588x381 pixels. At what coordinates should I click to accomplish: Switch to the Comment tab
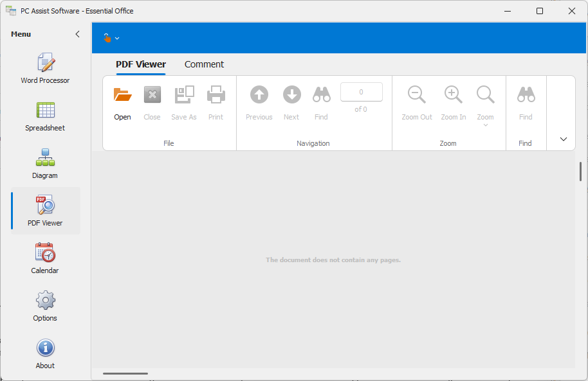pos(204,64)
